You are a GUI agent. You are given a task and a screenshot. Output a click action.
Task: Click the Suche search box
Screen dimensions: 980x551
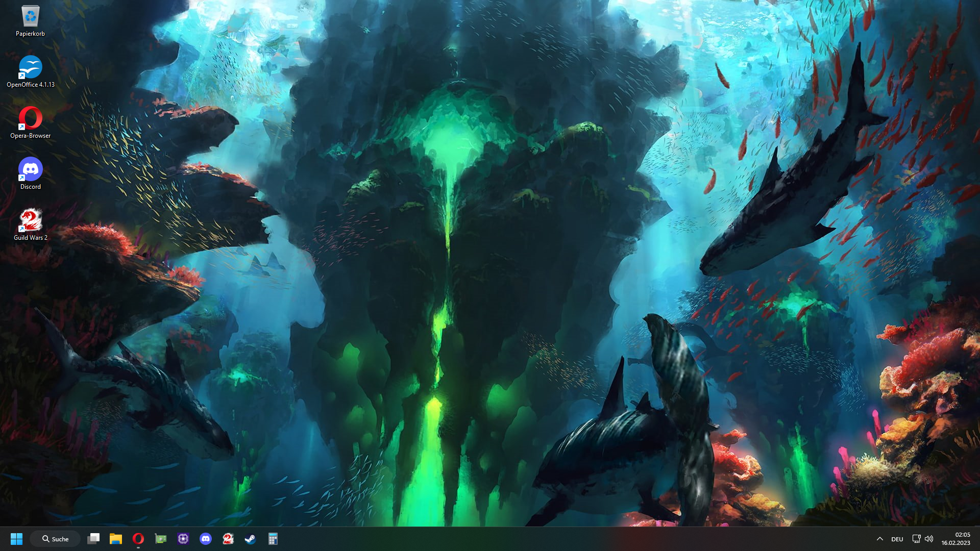55,539
